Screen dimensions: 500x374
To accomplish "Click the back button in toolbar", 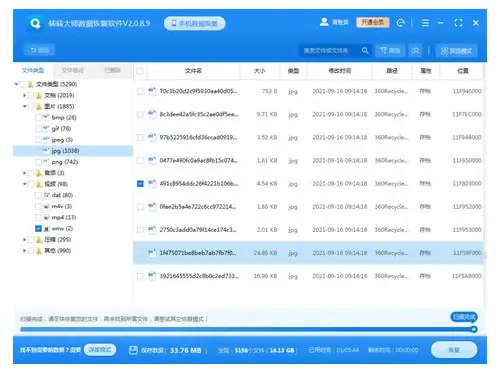I will click(x=40, y=50).
